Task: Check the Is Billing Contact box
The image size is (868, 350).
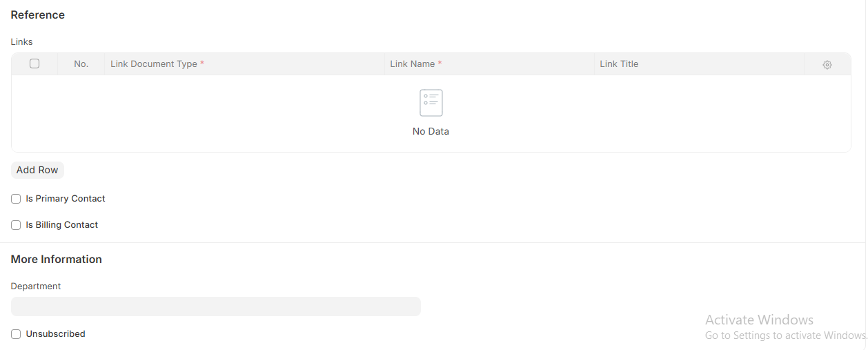Action: [16, 225]
